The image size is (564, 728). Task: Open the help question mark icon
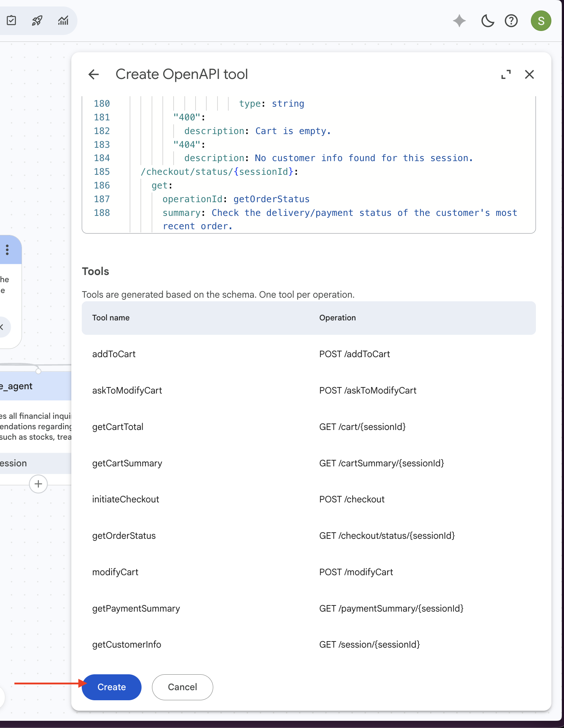click(511, 21)
